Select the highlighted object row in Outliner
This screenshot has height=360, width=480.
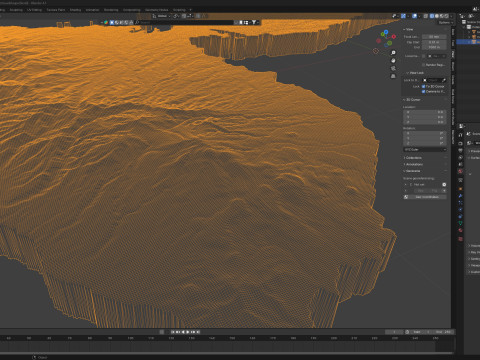pos(468,42)
